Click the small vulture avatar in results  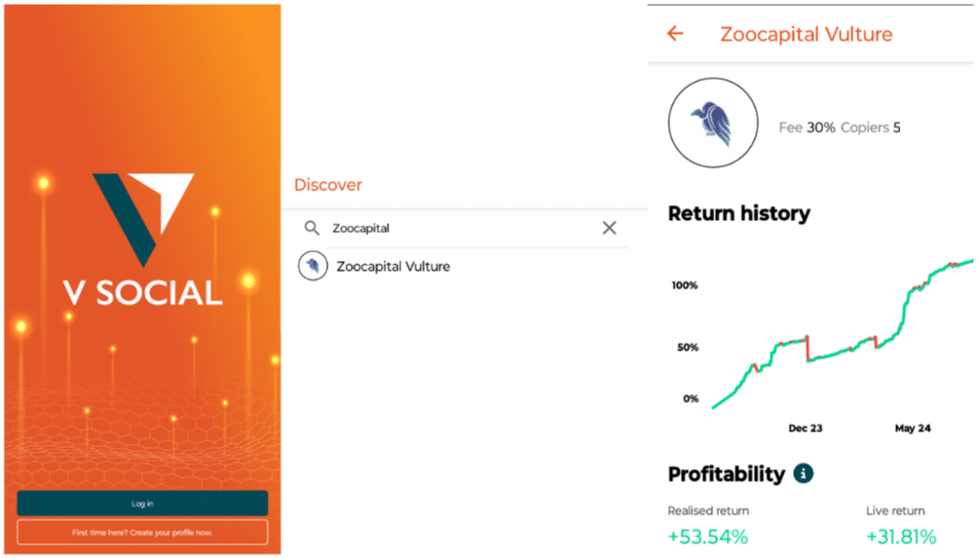[313, 266]
